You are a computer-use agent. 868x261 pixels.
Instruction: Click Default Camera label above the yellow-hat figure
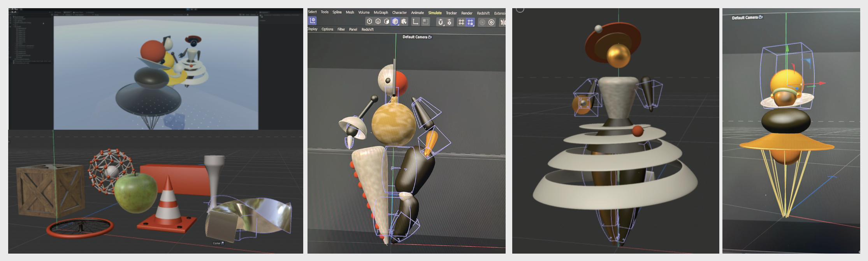pyautogui.click(x=745, y=18)
